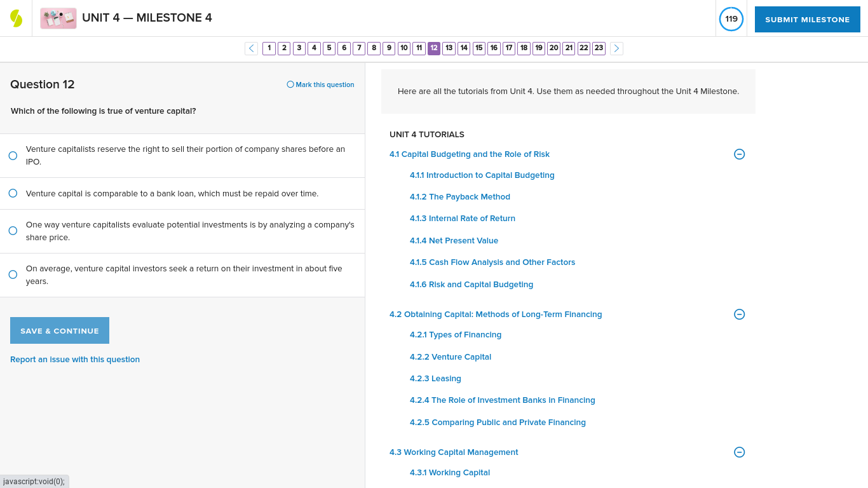Image resolution: width=868 pixels, height=488 pixels.
Task: Select question 7 in the pagination bar
Action: click(358, 48)
